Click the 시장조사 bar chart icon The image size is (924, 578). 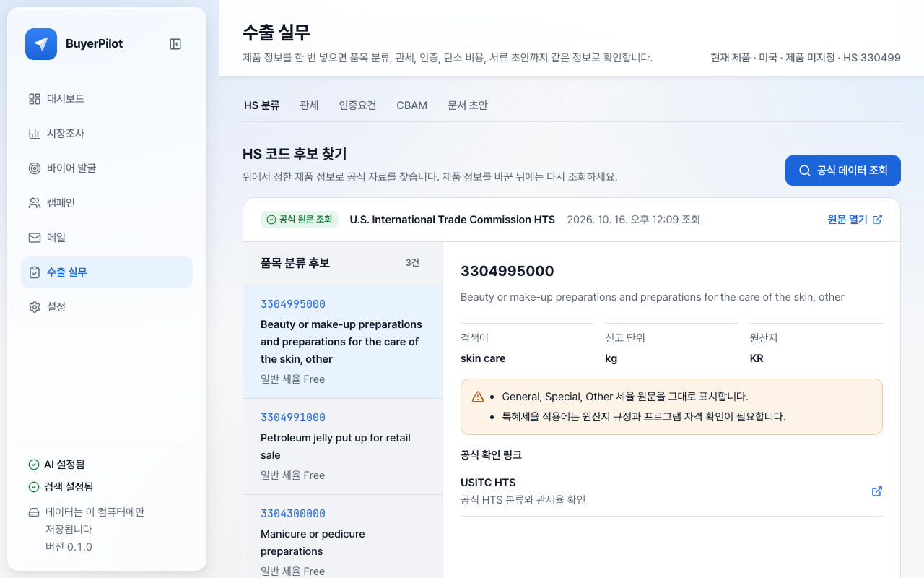[x=35, y=134]
